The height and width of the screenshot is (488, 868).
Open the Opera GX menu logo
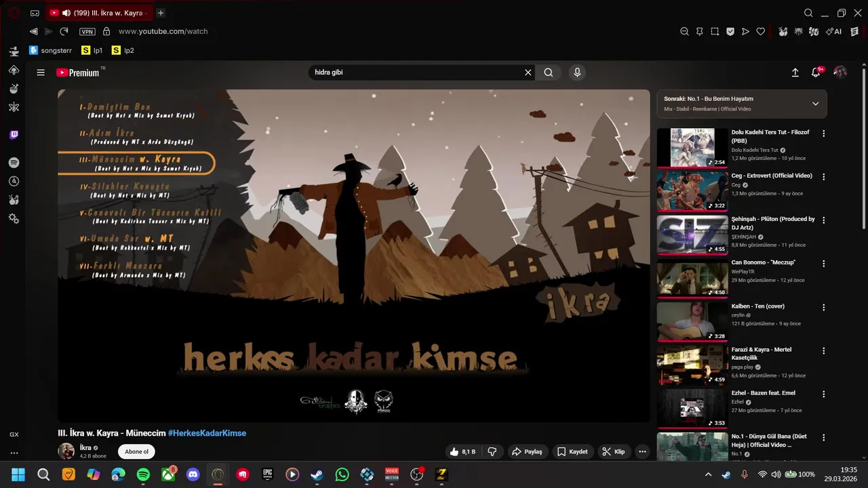[14, 13]
